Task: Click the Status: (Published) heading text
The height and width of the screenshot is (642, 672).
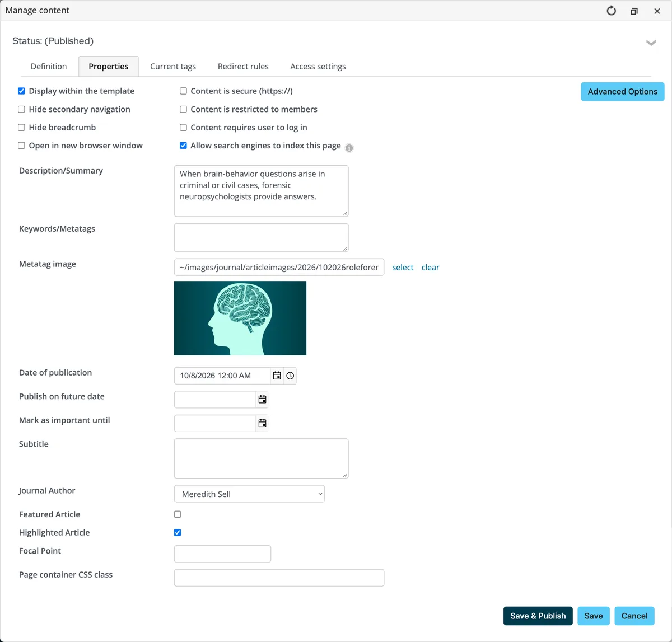Action: [53, 41]
